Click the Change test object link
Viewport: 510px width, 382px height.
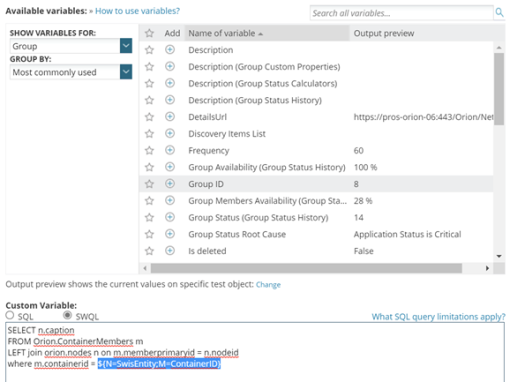[268, 285]
